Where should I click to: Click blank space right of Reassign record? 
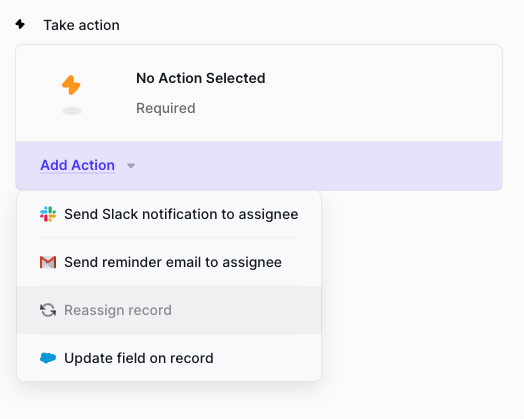(246, 310)
